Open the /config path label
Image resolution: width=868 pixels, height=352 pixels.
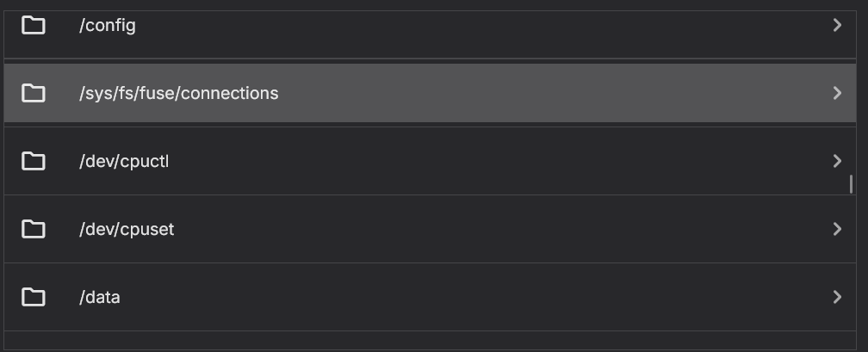tap(107, 26)
